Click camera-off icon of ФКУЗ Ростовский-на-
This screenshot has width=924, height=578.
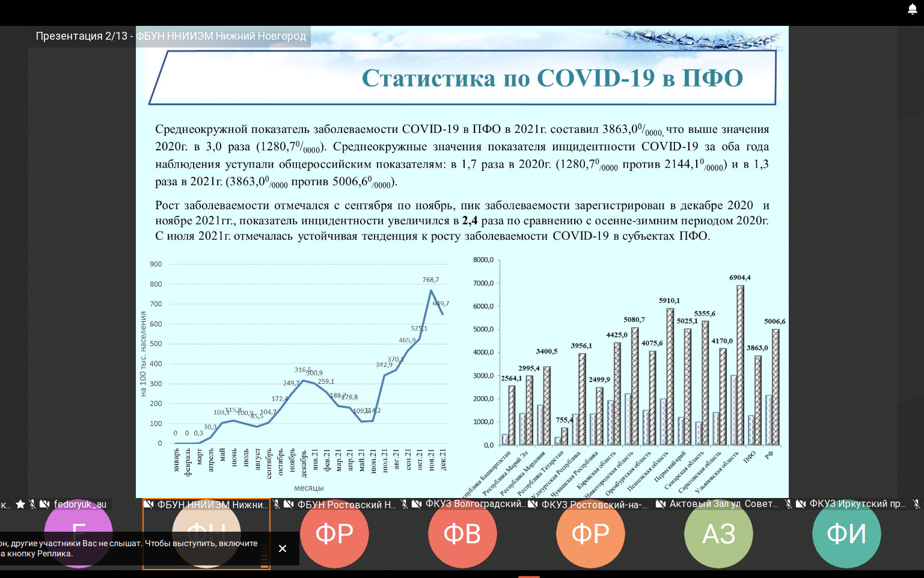pos(533,504)
